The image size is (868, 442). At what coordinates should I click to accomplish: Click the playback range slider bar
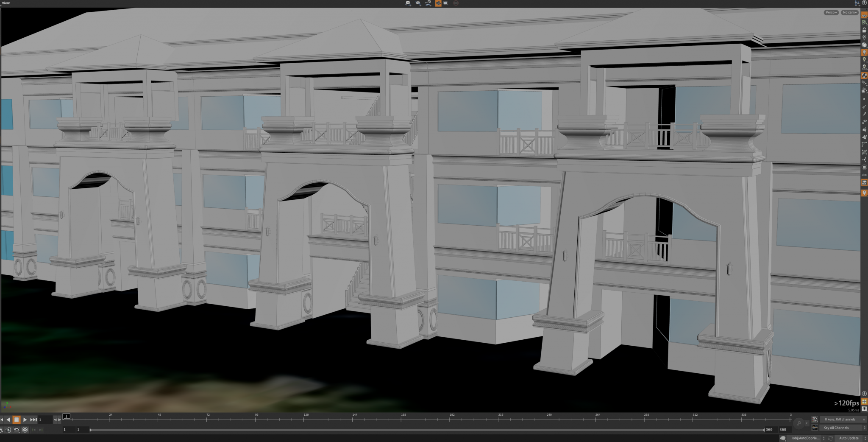[x=427, y=430]
